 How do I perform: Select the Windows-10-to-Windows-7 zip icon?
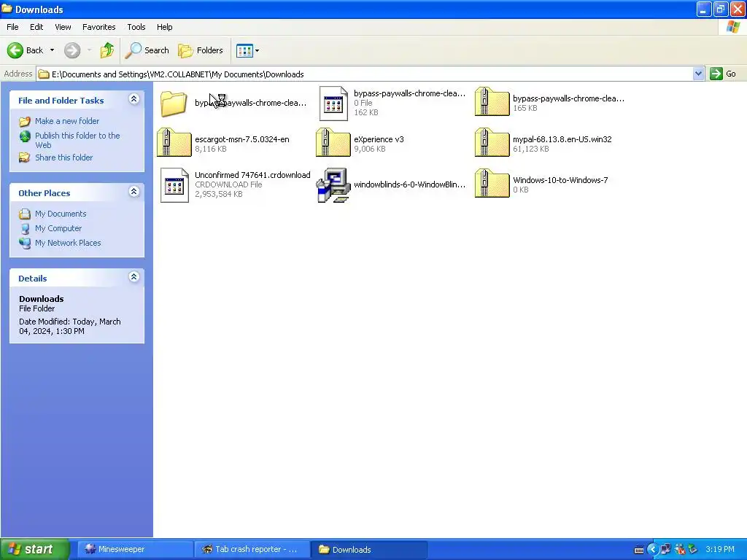pyautogui.click(x=492, y=183)
